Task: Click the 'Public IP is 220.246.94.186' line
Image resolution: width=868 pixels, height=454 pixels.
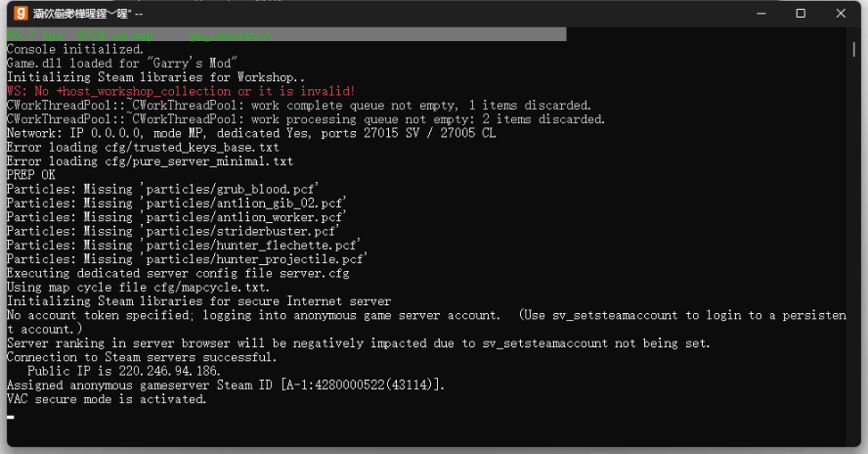Action: 124,371
